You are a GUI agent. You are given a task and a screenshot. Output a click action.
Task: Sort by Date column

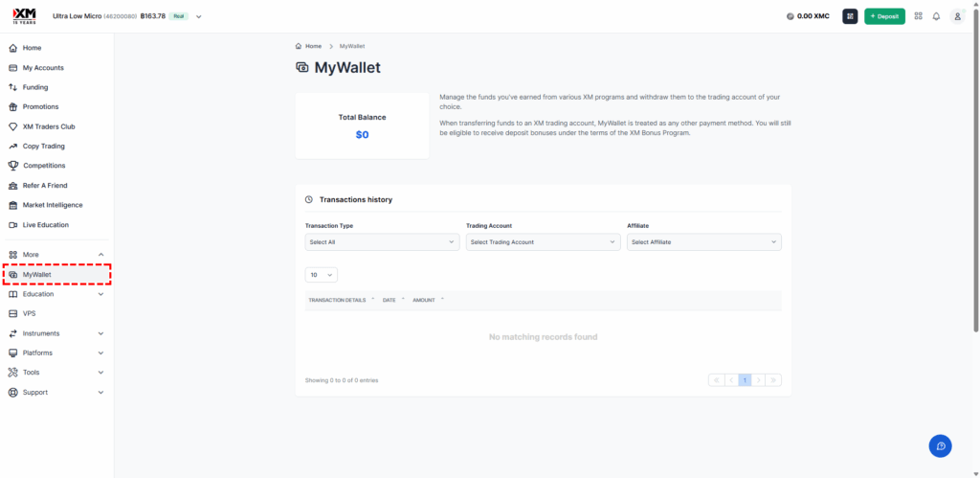[x=393, y=301]
